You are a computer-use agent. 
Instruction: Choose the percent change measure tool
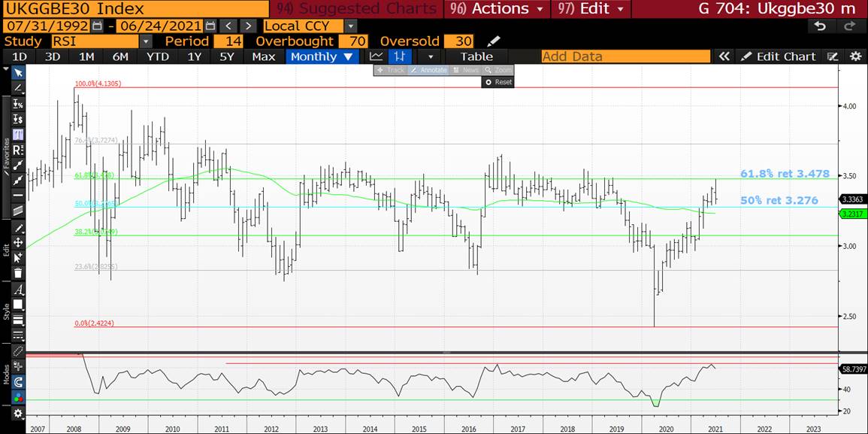[18, 104]
